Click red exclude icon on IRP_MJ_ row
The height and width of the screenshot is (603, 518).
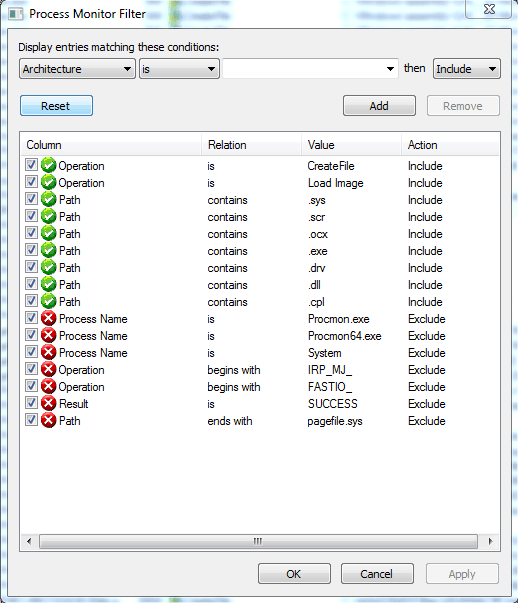48,369
